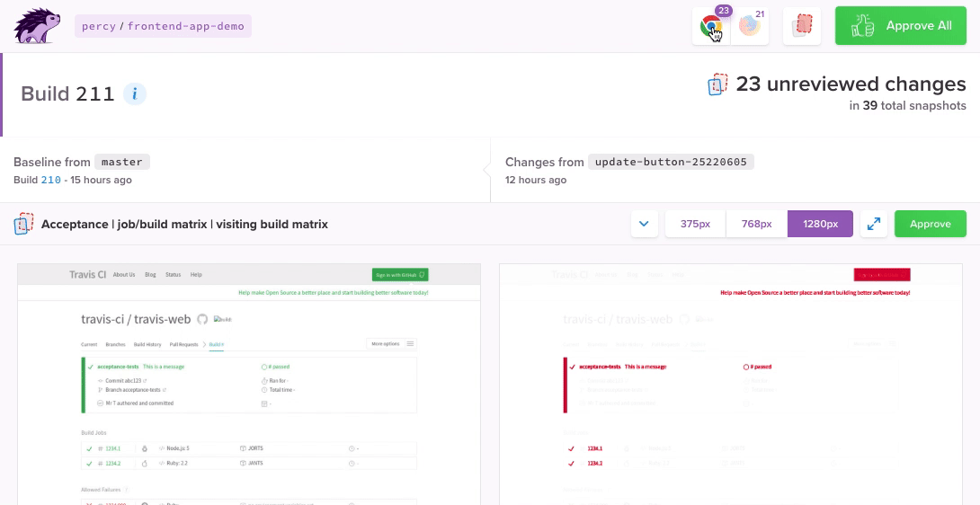This screenshot has width=980, height=505.
Task: Open baseline Build 210 link
Action: (50, 180)
